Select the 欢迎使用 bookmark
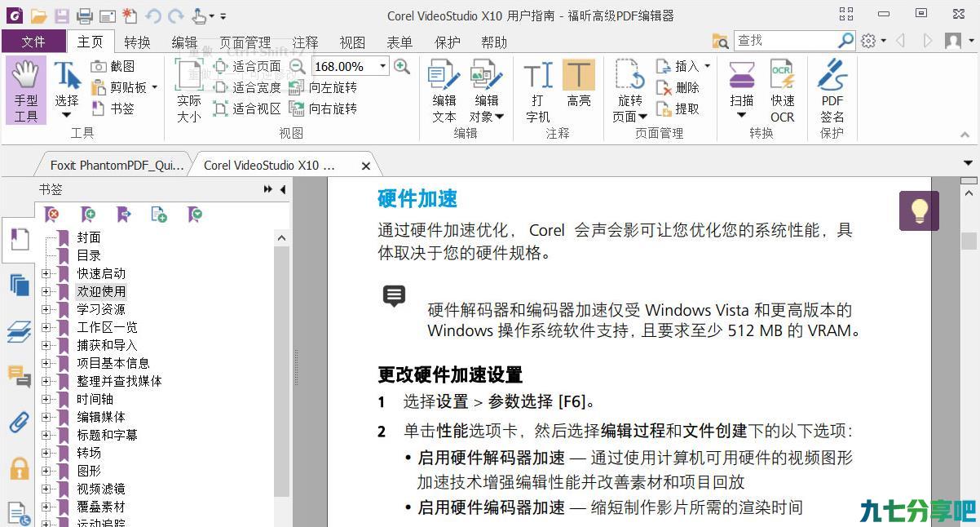The width and height of the screenshot is (980, 527). [x=101, y=291]
